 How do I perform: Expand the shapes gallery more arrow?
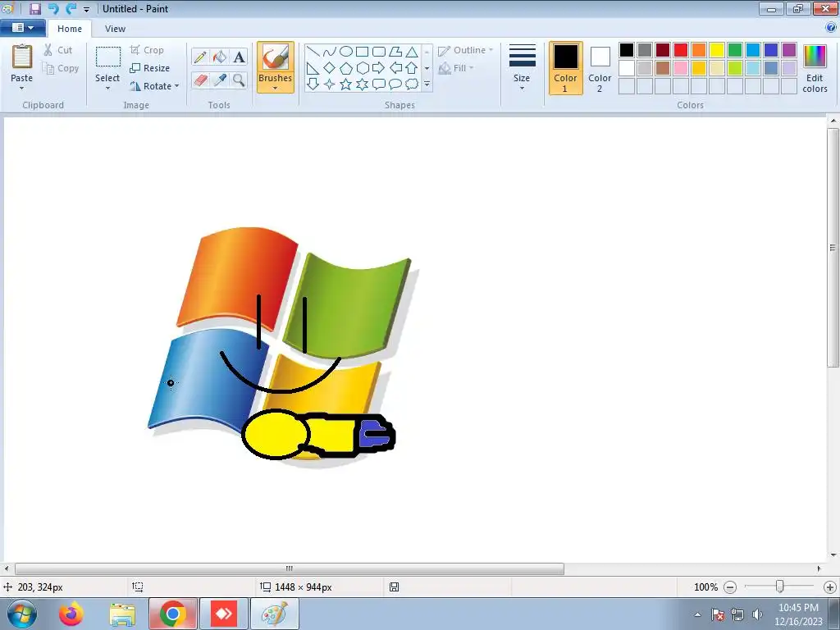(x=427, y=84)
